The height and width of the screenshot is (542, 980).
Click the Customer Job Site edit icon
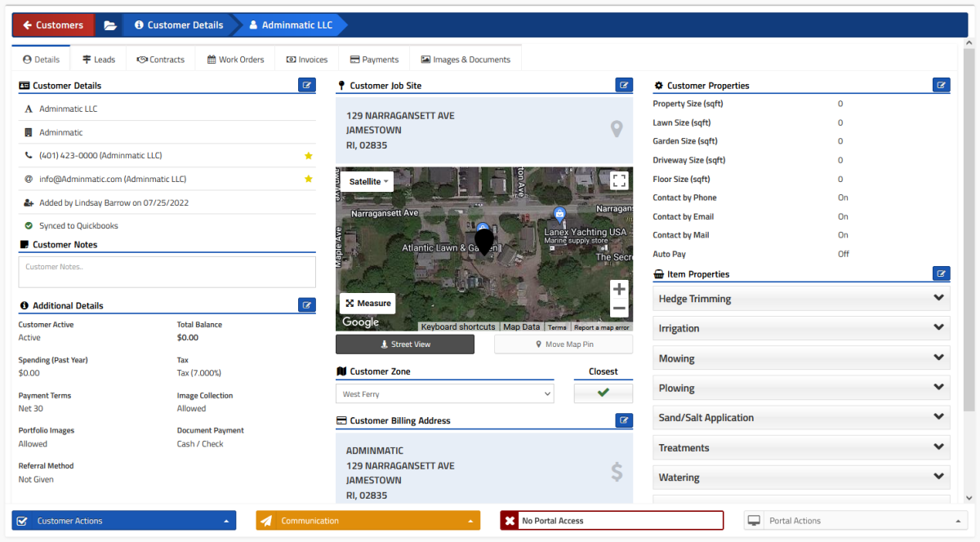click(x=624, y=85)
